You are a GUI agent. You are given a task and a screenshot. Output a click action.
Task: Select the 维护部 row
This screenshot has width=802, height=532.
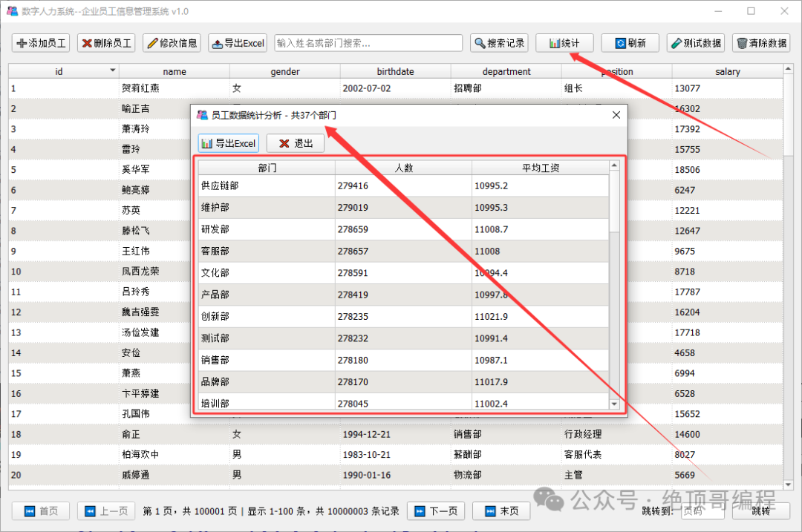click(403, 208)
